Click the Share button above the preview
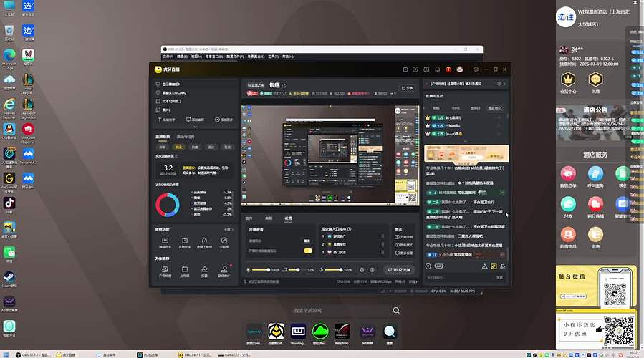This screenshot has height=358, width=644. [x=407, y=88]
